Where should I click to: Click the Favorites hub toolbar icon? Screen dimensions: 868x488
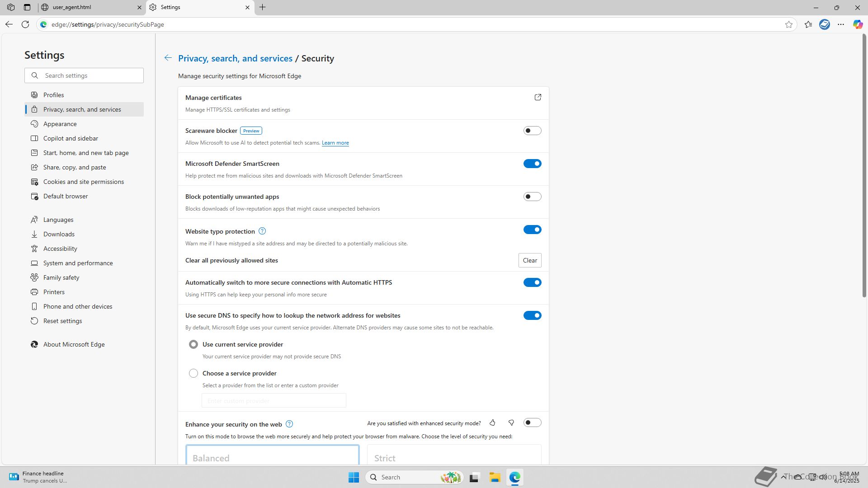click(x=808, y=24)
